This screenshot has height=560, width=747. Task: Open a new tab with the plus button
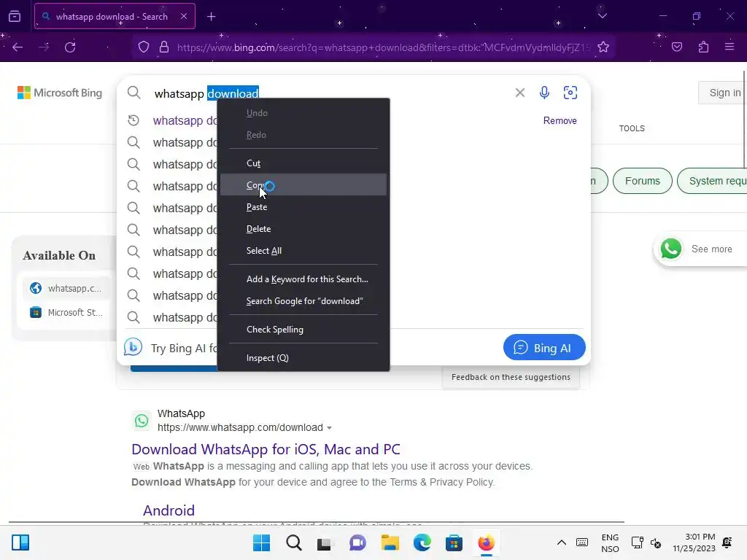[x=211, y=17]
